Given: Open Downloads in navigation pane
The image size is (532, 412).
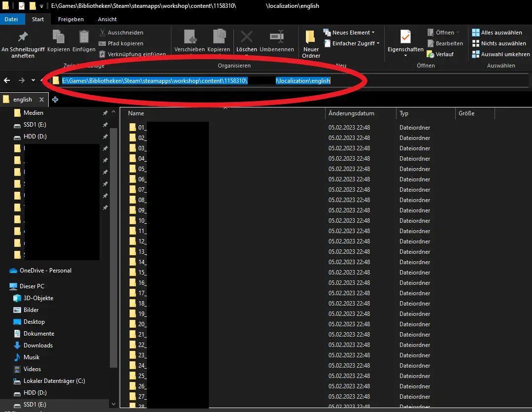Looking at the screenshot, I should (x=33, y=345).
